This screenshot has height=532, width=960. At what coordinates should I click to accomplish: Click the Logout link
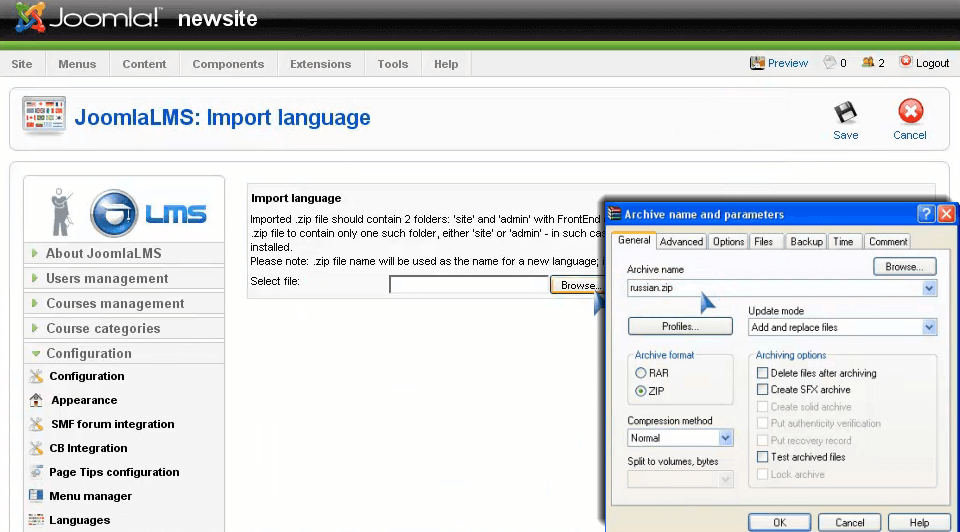point(932,63)
